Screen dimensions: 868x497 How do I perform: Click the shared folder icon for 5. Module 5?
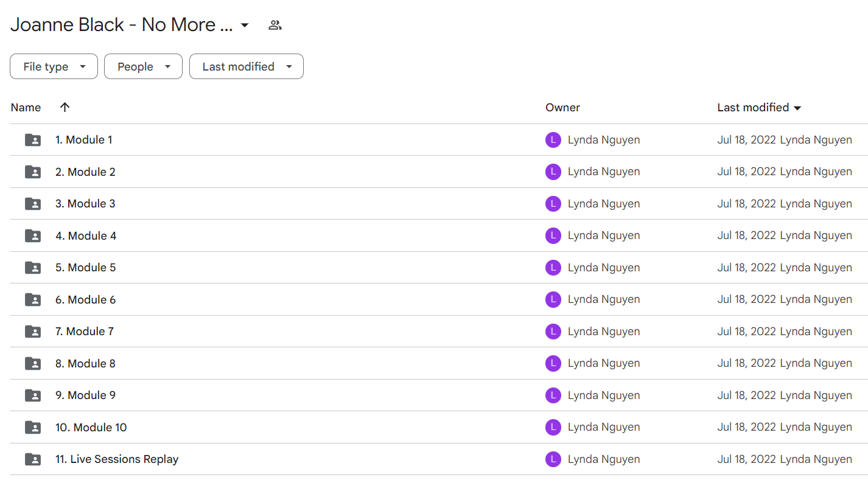(33, 268)
